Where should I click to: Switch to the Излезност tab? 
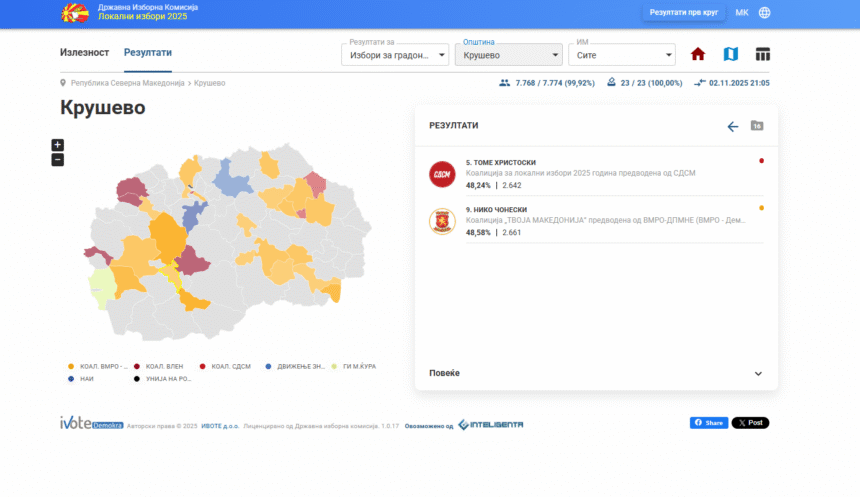click(x=84, y=53)
